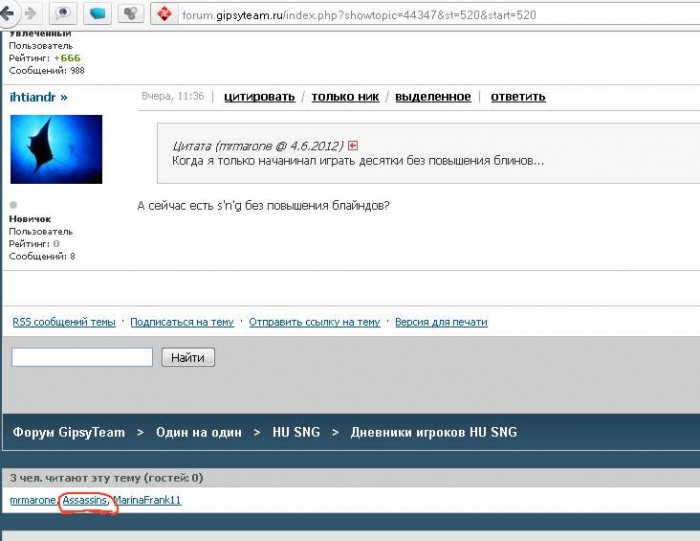Image resolution: width=700 pixels, height=541 pixels.
Task: Select the post timestamp 'Вчера, 11:36'
Action: coord(173,96)
